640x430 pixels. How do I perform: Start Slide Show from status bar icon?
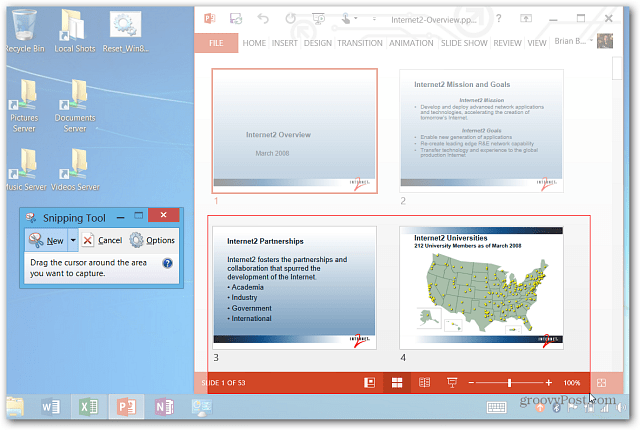(452, 383)
